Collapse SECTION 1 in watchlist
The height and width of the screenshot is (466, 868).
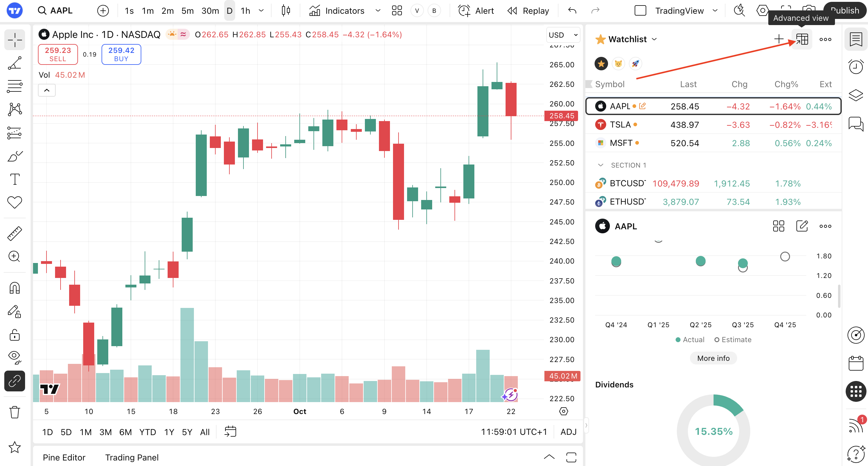click(x=600, y=165)
